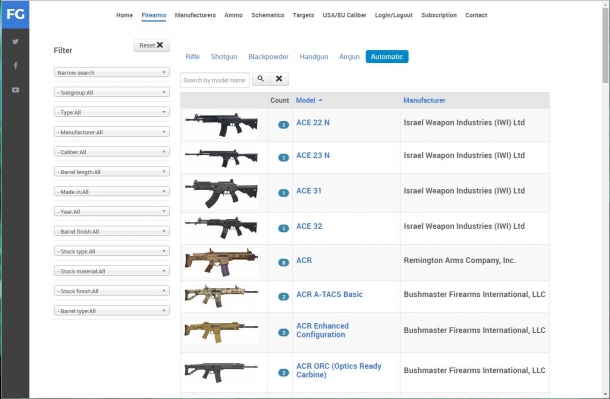Open the Stock material filter dropdown
The image size is (610, 399).
pyautogui.click(x=112, y=271)
